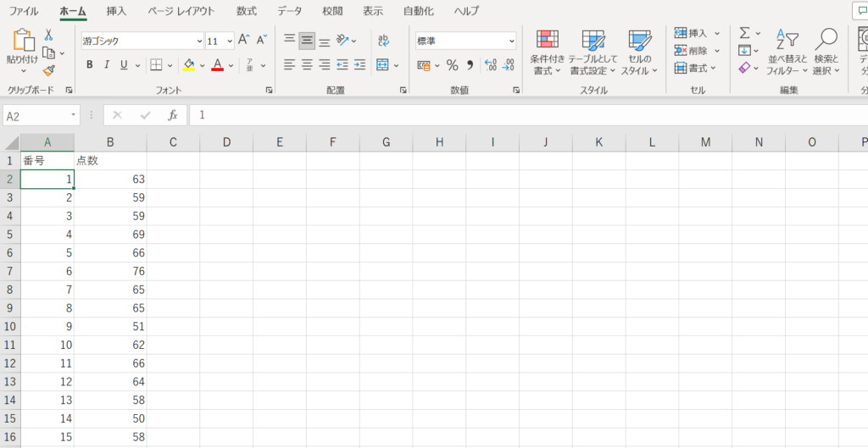Click the increase indent icon
Viewport: 868px width, 448px height.
coord(359,64)
